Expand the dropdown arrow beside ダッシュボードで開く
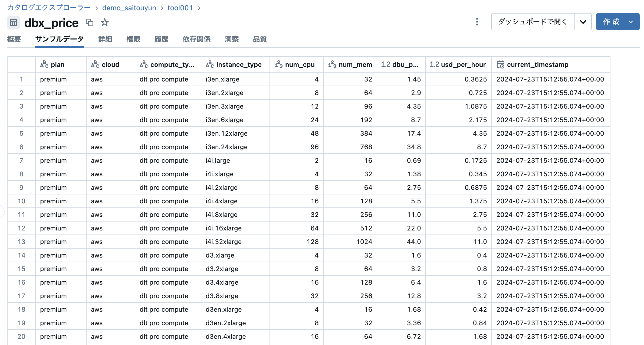644x345 pixels. pos(583,22)
